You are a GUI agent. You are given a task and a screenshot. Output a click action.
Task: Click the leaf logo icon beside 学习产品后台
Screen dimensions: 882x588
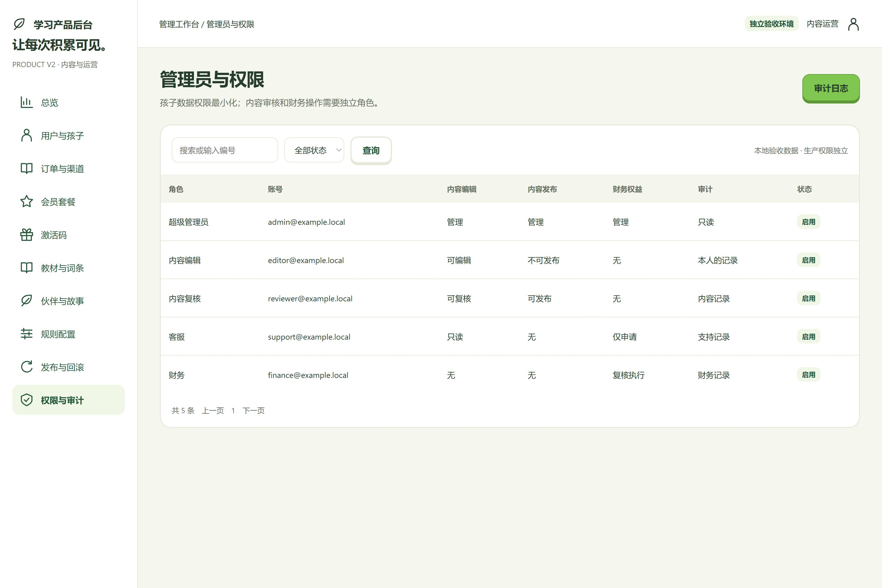click(19, 24)
